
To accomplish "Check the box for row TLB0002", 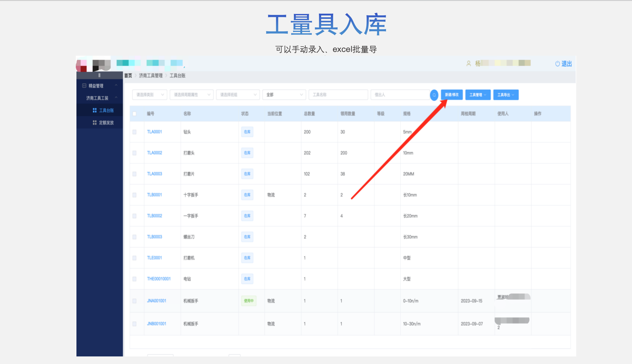I will point(134,216).
